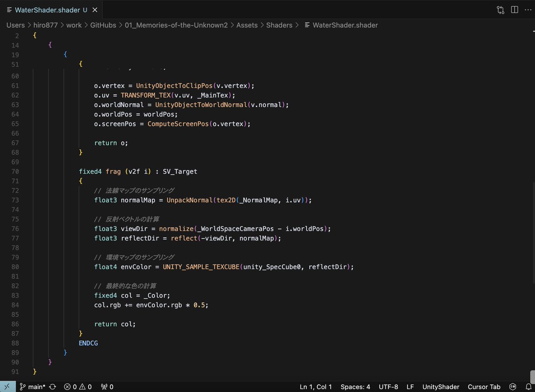
Task: Click 'return o;' on line 67
Action: coord(111,143)
